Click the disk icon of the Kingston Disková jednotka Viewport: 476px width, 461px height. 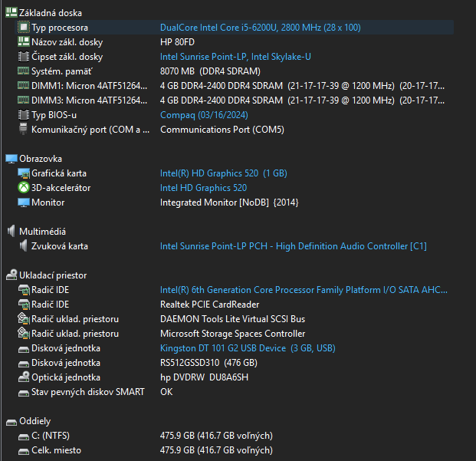click(x=23, y=349)
